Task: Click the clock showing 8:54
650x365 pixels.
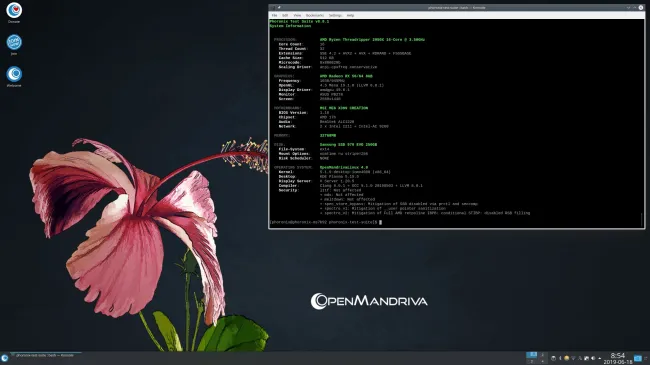Action: [618, 358]
